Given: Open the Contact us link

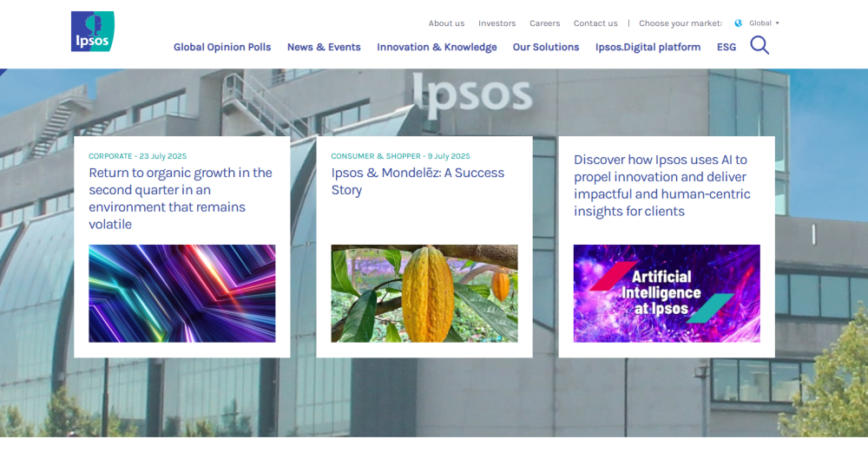Looking at the screenshot, I should pos(595,23).
